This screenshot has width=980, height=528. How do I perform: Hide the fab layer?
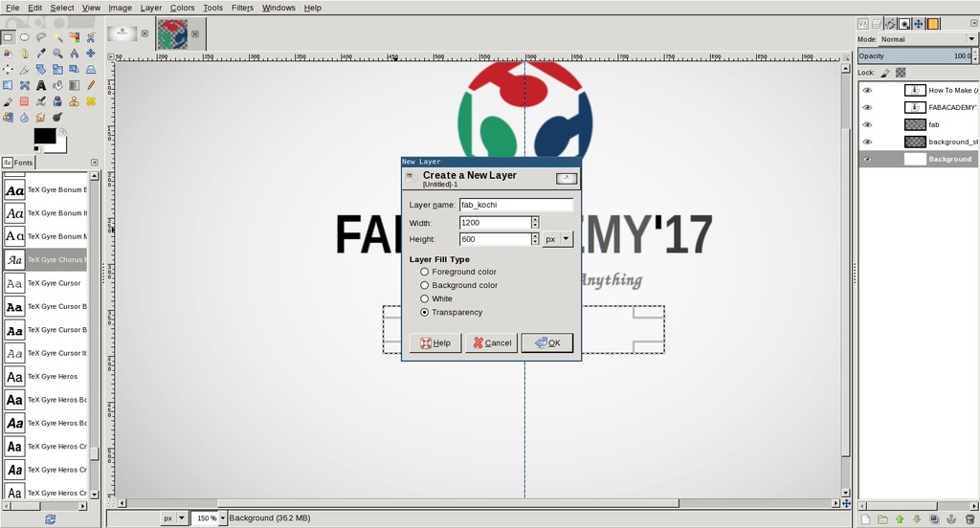tap(867, 124)
